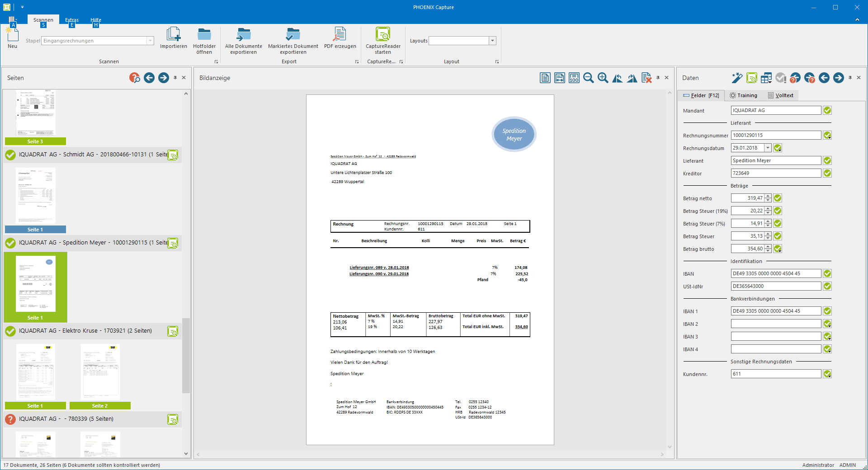Screen dimensions: 868x470
Task: Start the CaptureReader
Action: click(x=383, y=41)
